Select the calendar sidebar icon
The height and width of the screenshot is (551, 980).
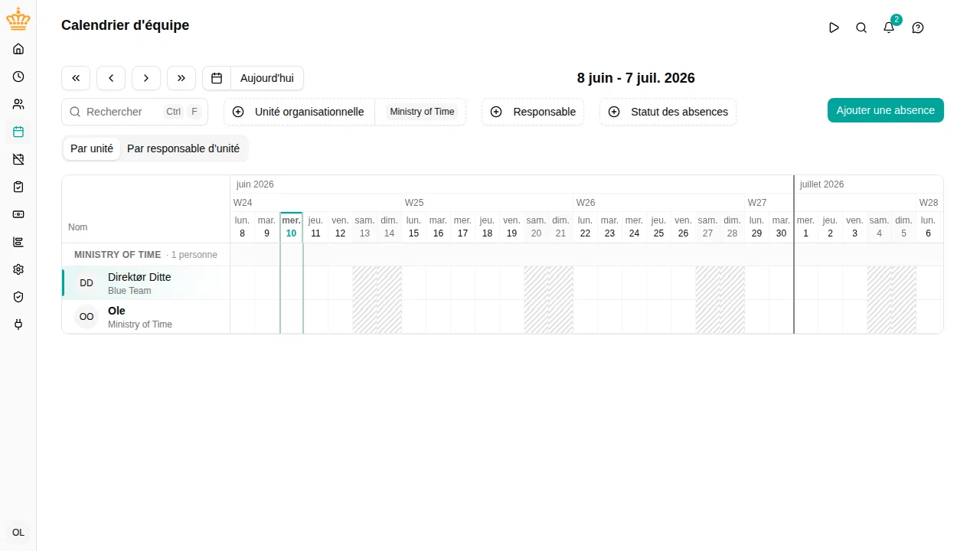(18, 132)
